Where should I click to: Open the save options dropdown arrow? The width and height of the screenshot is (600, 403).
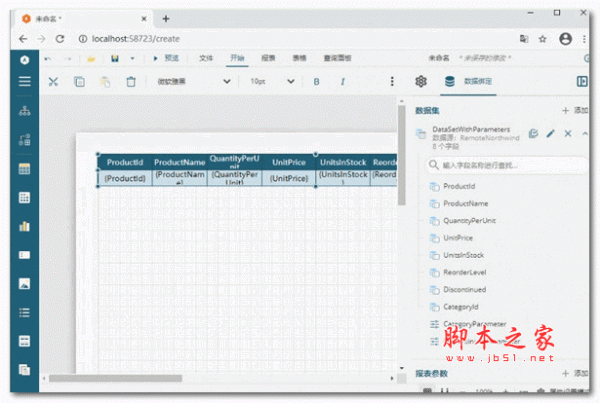(132, 59)
